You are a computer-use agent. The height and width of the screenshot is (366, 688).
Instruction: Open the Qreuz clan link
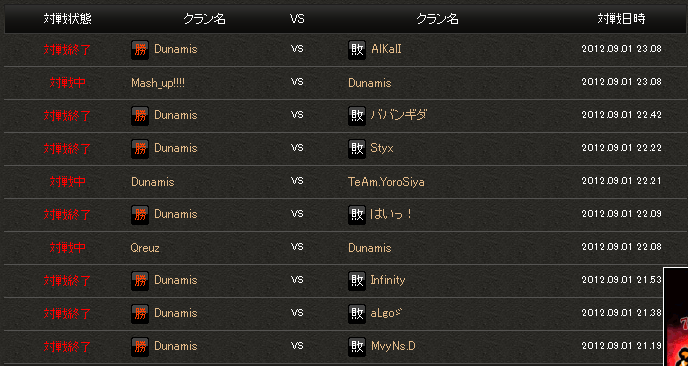tap(145, 248)
